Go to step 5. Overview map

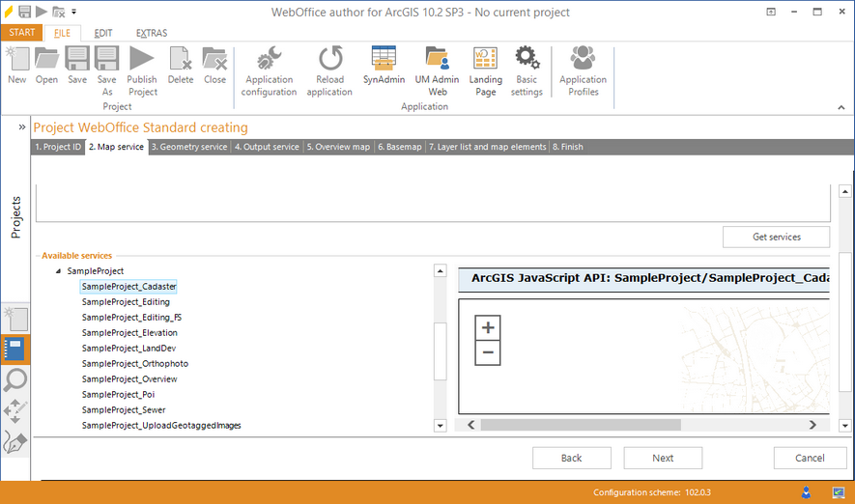[x=338, y=147]
